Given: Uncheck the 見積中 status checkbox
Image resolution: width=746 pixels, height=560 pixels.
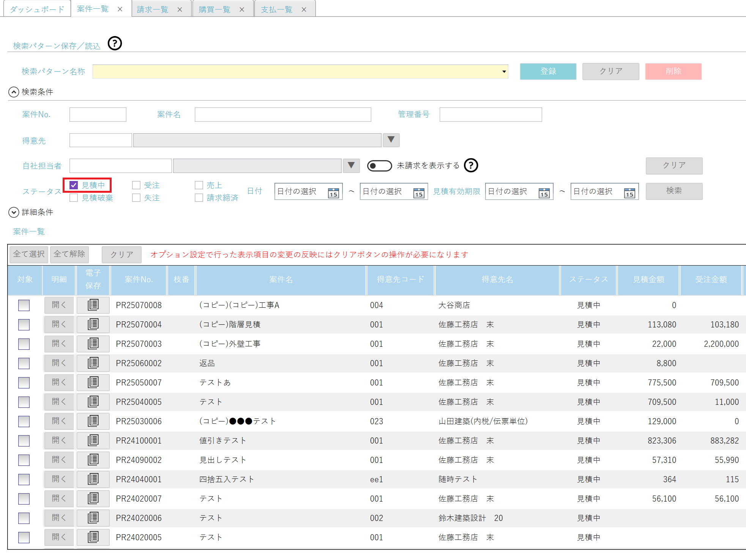Looking at the screenshot, I should (x=74, y=185).
